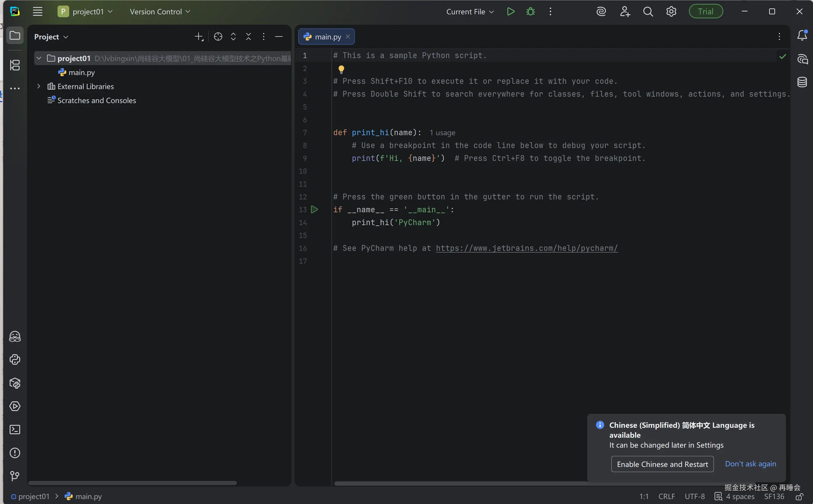Toggle read-only lock in status bar

[799, 497]
